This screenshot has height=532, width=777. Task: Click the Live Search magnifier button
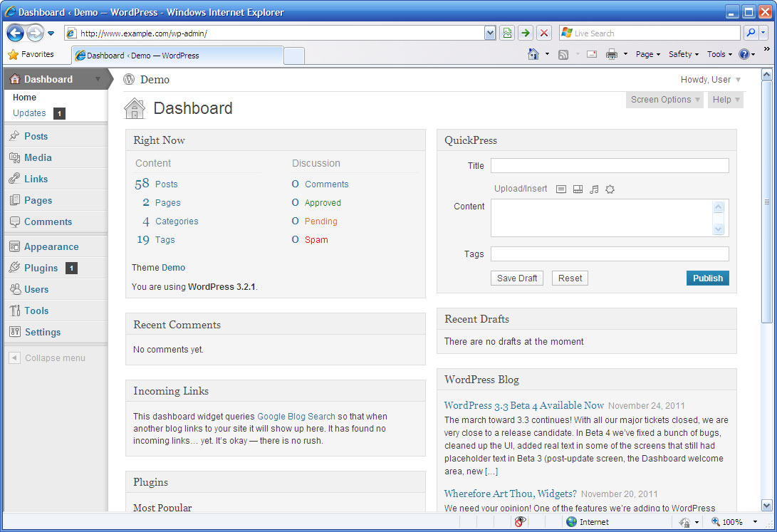click(750, 33)
